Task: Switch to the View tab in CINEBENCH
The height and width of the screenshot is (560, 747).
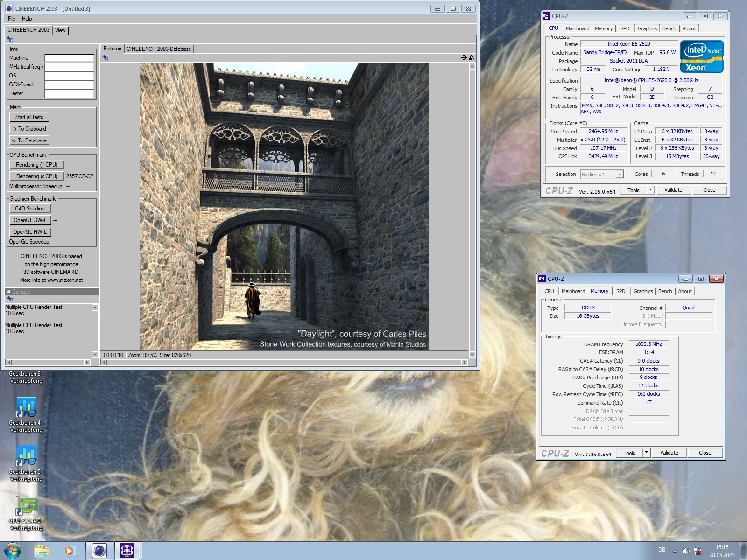Action: pyautogui.click(x=61, y=30)
